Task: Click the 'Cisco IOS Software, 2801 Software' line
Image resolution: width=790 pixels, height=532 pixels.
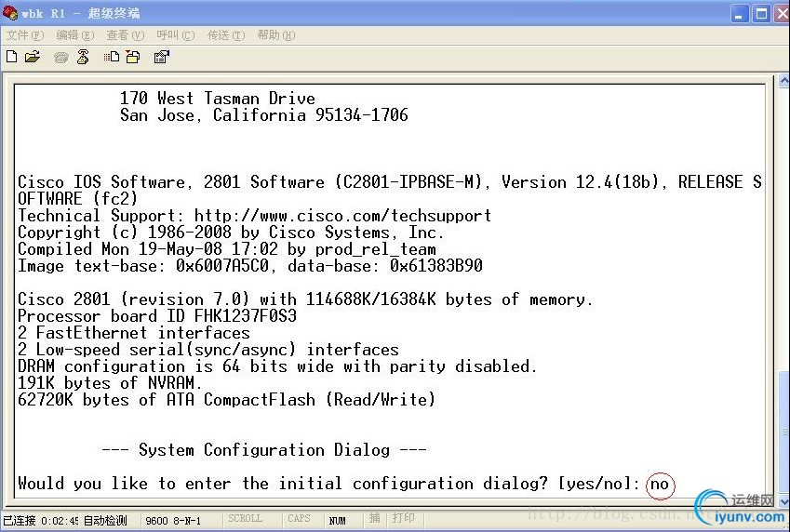Action: click(x=390, y=182)
